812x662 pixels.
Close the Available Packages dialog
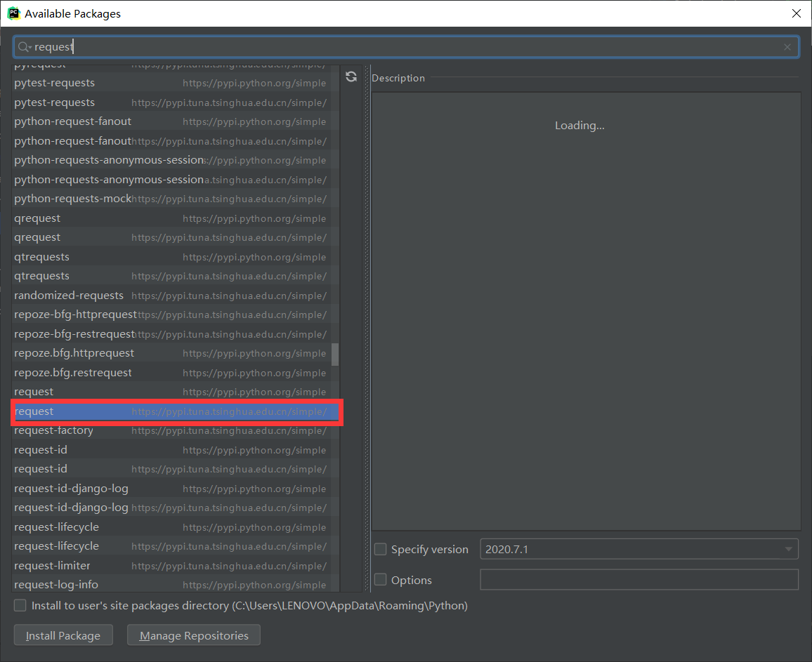coord(797,13)
